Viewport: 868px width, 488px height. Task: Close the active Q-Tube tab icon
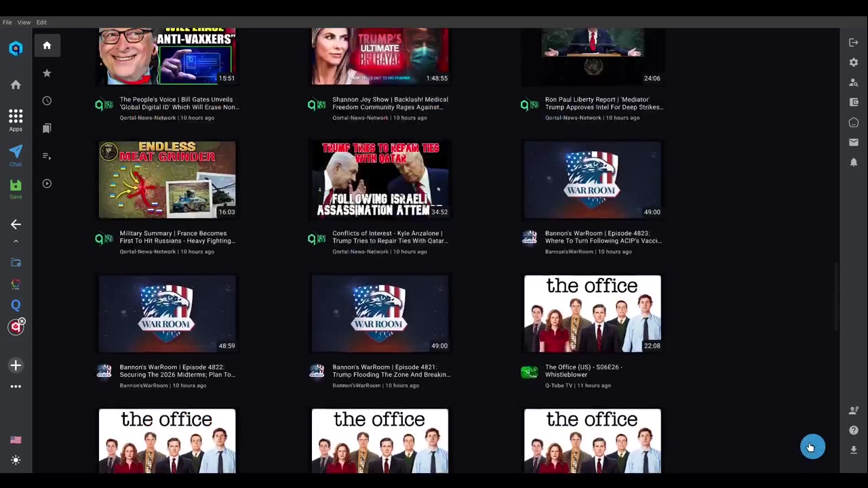[22, 321]
